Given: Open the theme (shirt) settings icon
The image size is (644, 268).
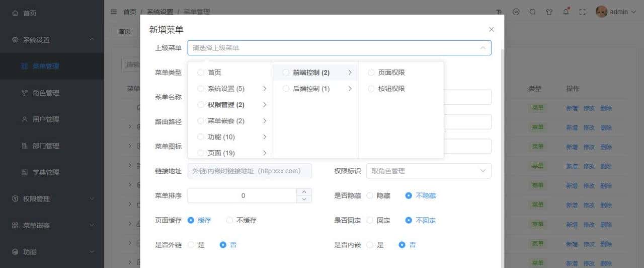Looking at the screenshot, I should pos(549,12).
